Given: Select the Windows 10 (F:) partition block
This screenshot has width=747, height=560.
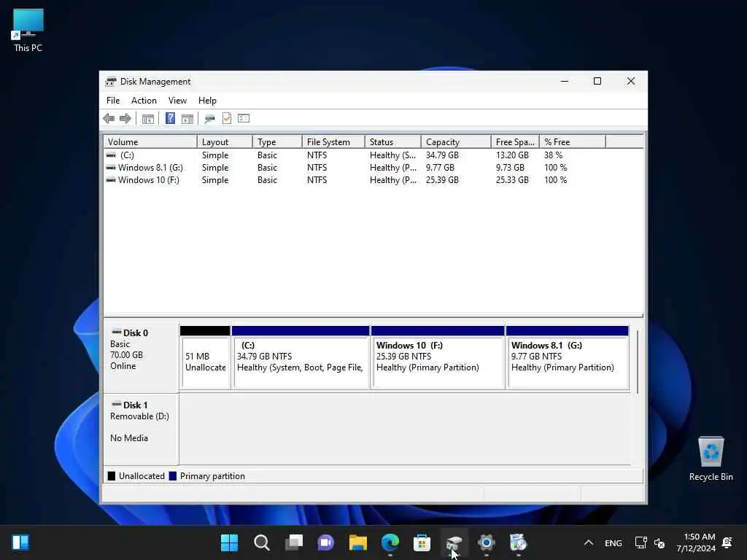Looking at the screenshot, I should [438, 357].
